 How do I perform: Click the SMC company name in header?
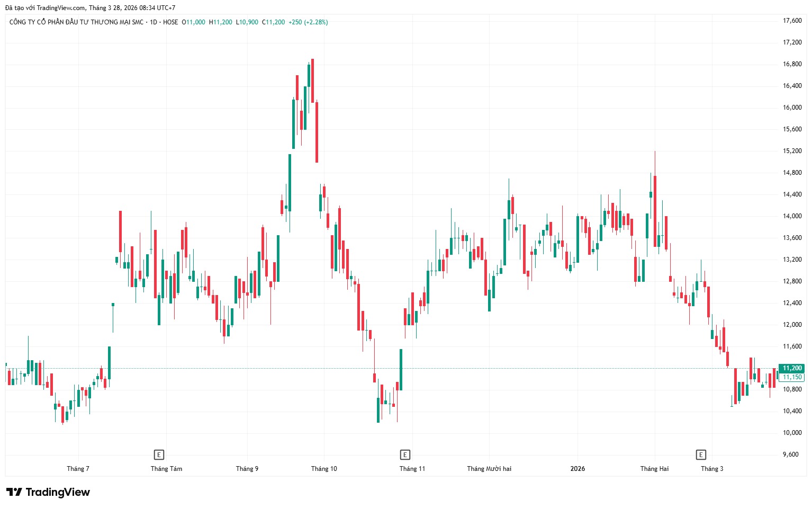[76, 22]
